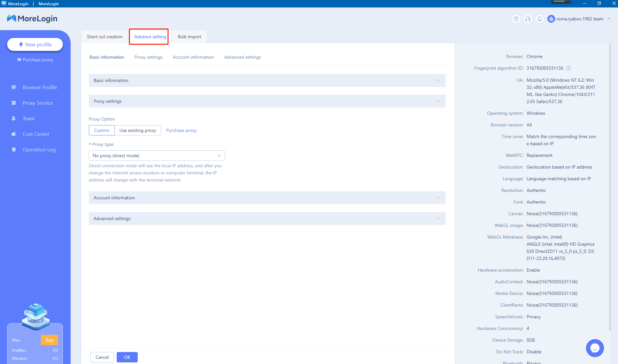The image size is (618, 364).
Task: Expand the Basic information section
Action: pyautogui.click(x=267, y=80)
